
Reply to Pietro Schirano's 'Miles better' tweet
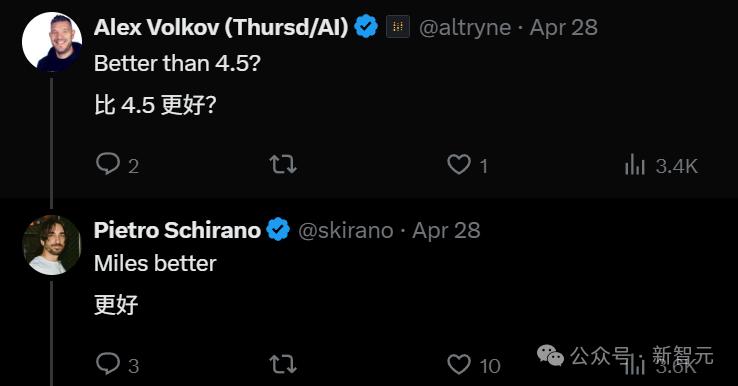(108, 364)
